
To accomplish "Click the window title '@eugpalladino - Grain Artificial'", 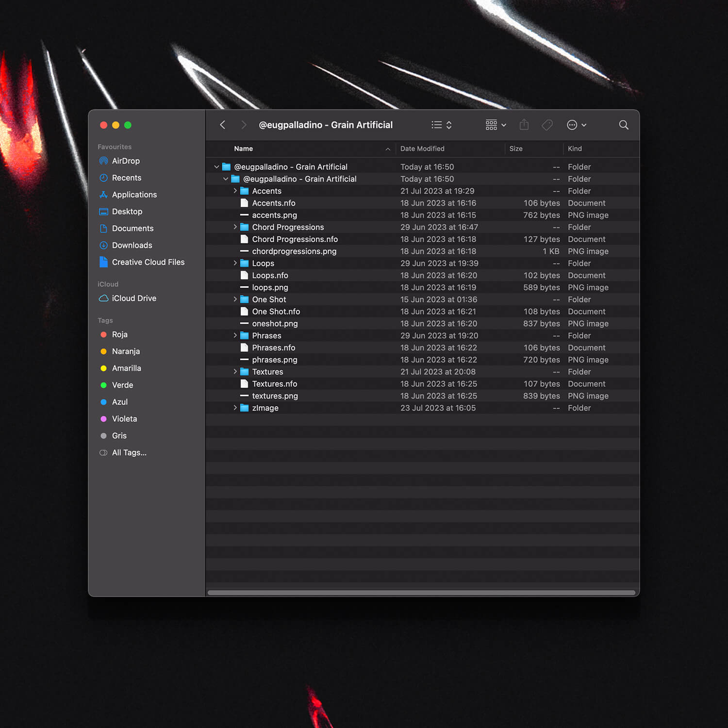I will [326, 125].
